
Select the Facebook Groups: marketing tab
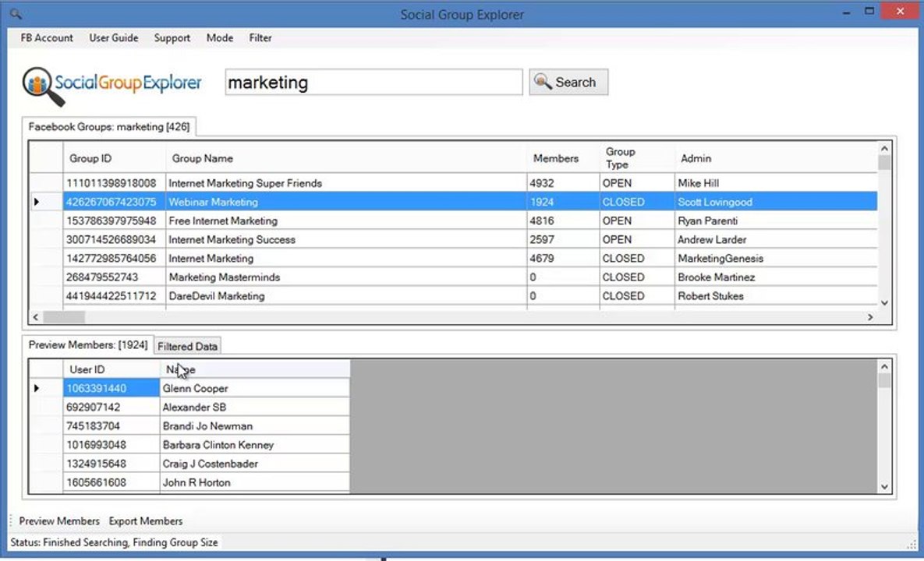click(x=109, y=126)
